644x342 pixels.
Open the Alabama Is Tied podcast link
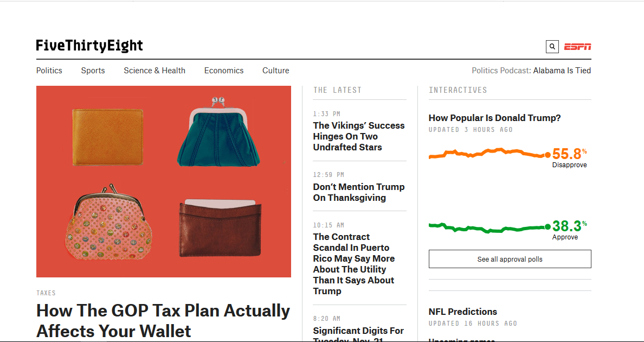coord(562,71)
